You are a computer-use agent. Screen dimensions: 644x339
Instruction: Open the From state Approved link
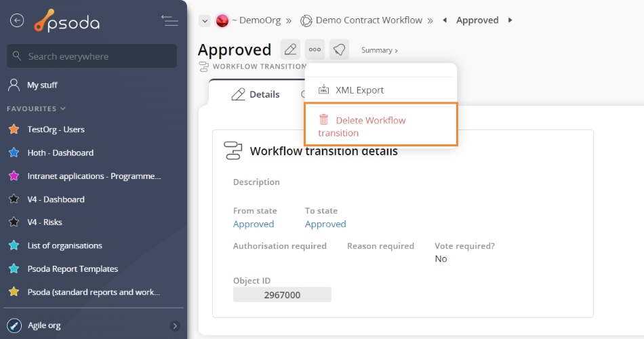pos(254,224)
